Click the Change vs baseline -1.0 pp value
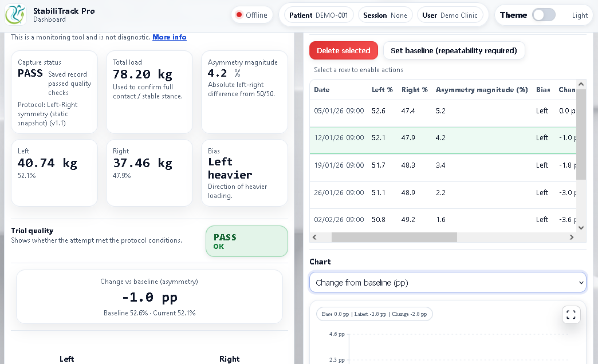 pos(149,297)
